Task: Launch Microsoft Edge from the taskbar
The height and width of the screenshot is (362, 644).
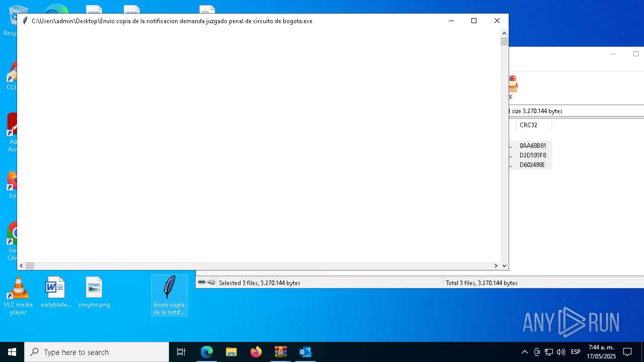Action: pyautogui.click(x=207, y=352)
